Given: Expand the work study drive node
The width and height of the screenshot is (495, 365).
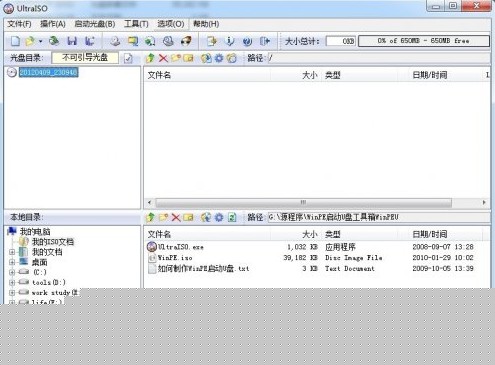Looking at the screenshot, I should pos(12,293).
